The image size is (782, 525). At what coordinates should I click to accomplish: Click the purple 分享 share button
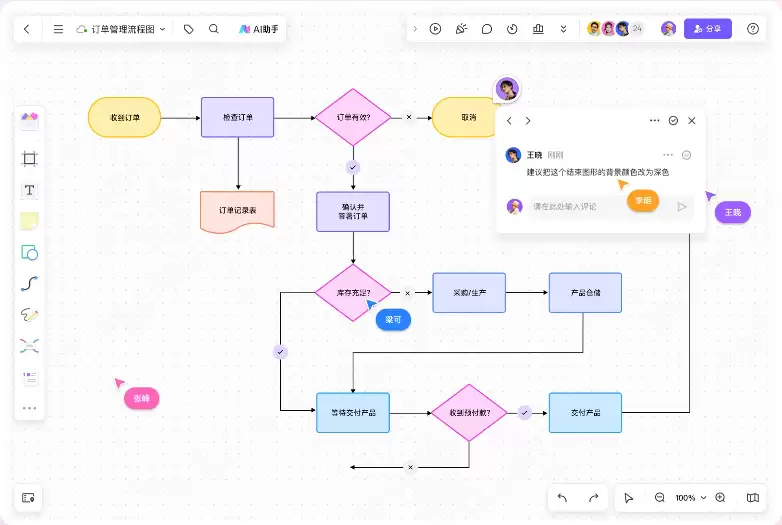[x=708, y=29]
